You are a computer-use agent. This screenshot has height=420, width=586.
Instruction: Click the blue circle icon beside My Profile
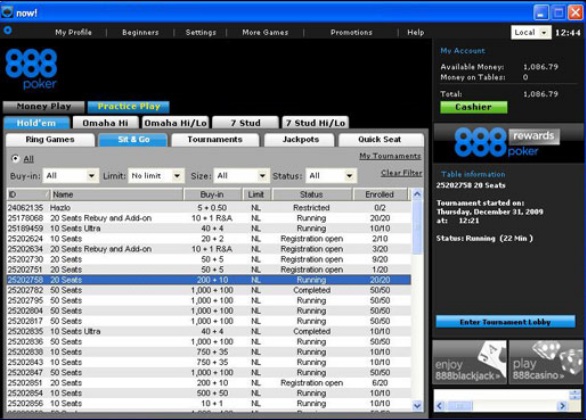[7, 30]
